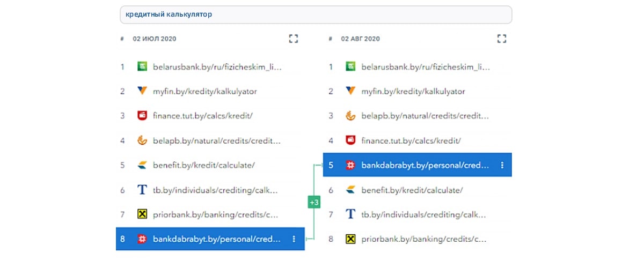
Task: Open benefit.by/kredit/calculate in August list
Action: point(412,190)
